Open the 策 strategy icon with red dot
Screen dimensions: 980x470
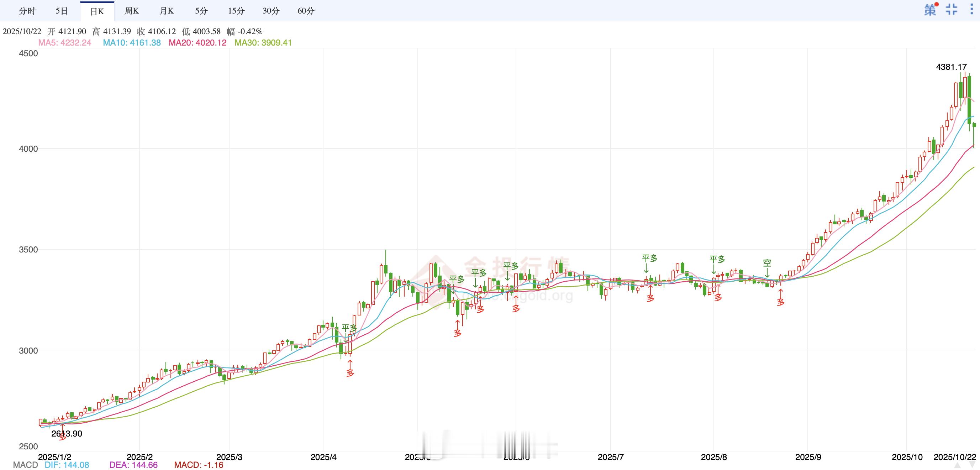click(930, 10)
